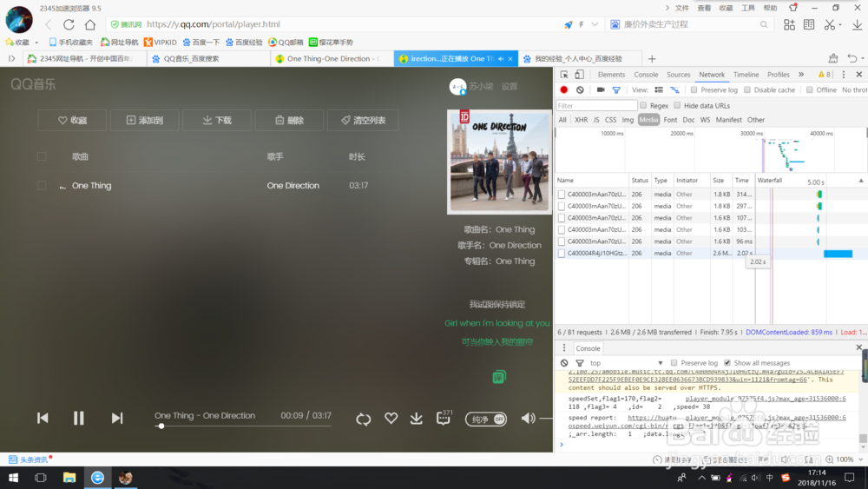
Task: Click the Clear List button
Action: pos(363,120)
